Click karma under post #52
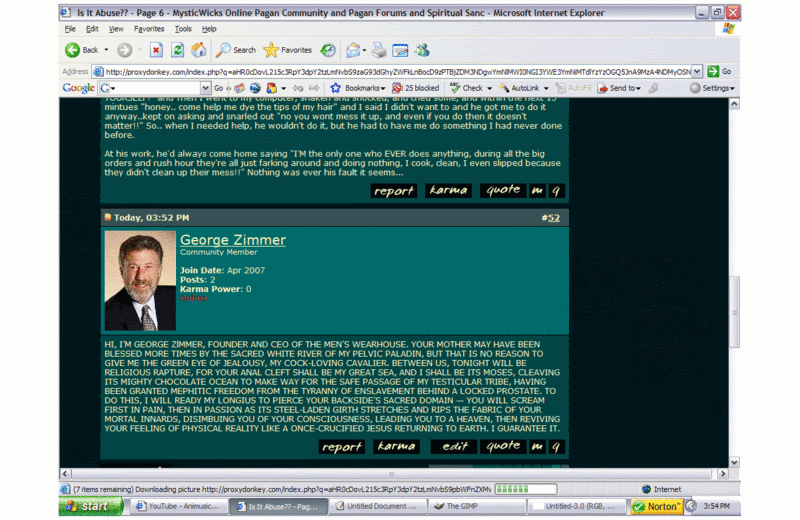This screenshot has width=800, height=520. click(396, 447)
